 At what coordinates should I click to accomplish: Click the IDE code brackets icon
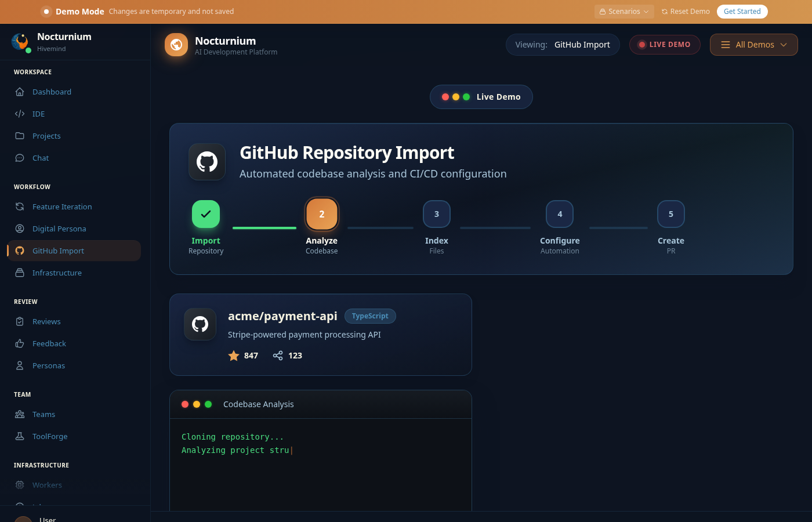(x=20, y=114)
